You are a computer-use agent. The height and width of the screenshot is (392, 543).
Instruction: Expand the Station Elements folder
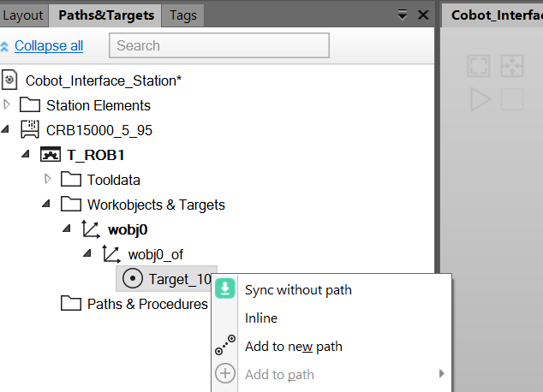click(6, 104)
